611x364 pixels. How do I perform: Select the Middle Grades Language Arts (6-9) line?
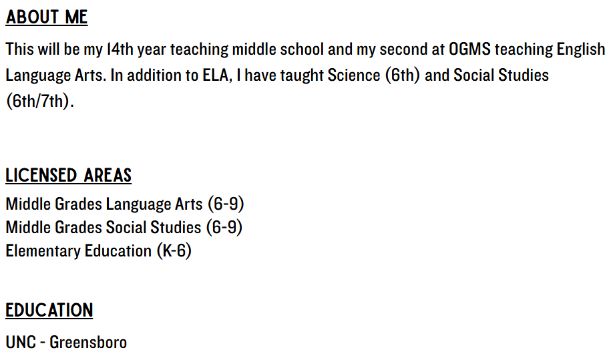tap(124, 204)
